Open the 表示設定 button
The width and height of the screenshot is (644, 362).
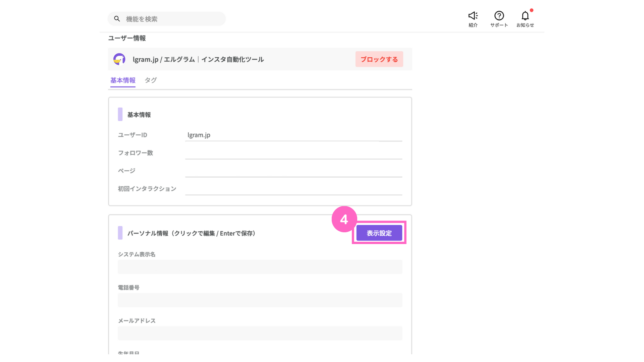(379, 233)
